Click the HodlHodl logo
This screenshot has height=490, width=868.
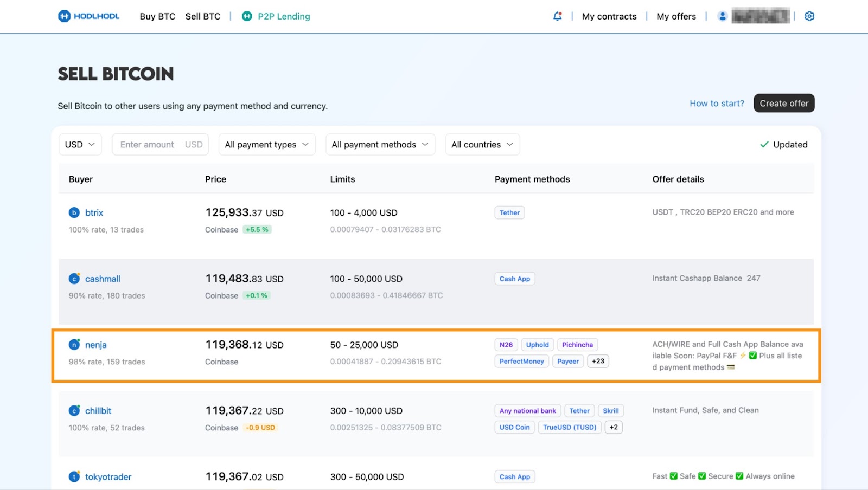click(88, 16)
